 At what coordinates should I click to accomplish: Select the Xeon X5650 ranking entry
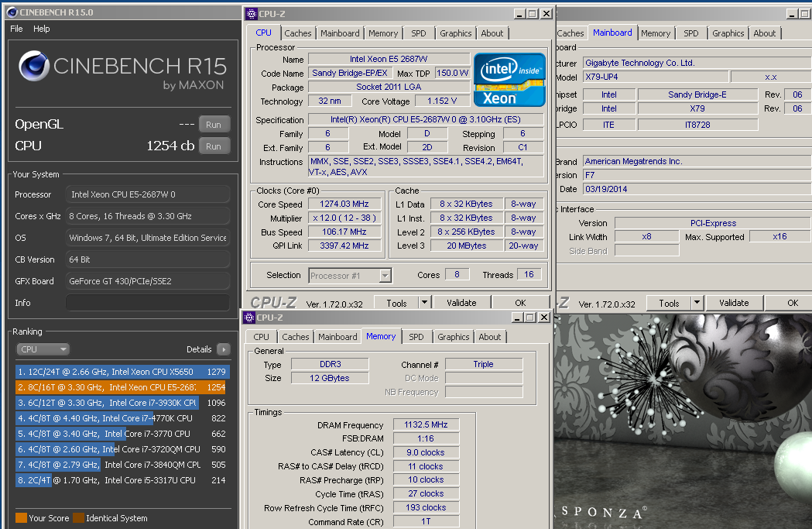[123, 372]
